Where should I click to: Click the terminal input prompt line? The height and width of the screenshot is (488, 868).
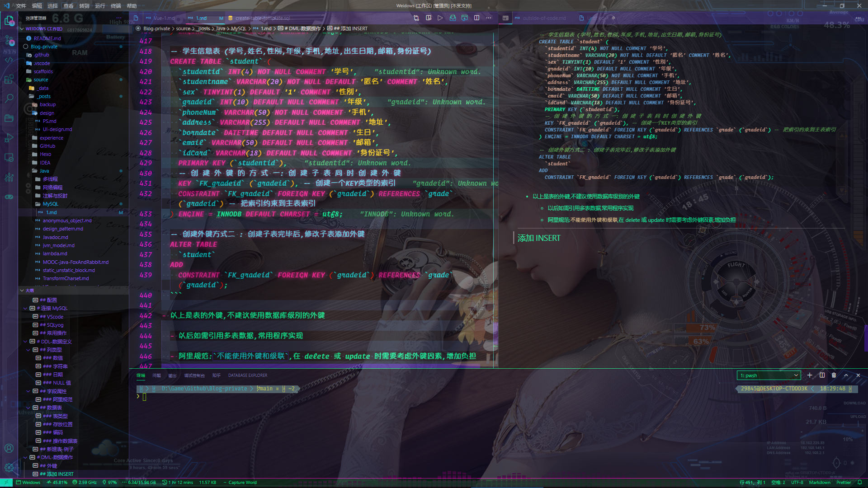pos(145,397)
